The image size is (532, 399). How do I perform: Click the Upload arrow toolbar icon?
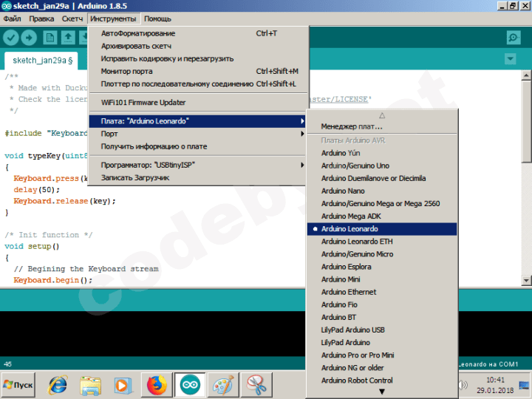coord(29,38)
